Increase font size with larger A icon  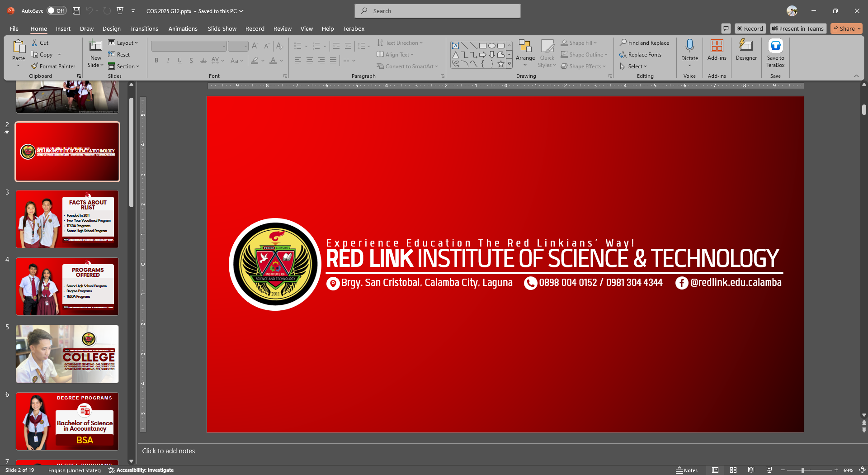click(x=255, y=46)
